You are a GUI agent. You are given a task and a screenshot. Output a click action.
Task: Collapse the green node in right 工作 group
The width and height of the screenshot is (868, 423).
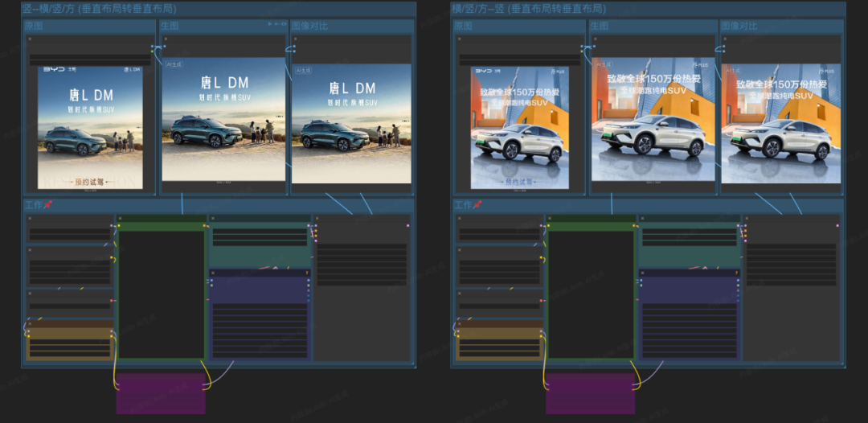tap(550, 218)
